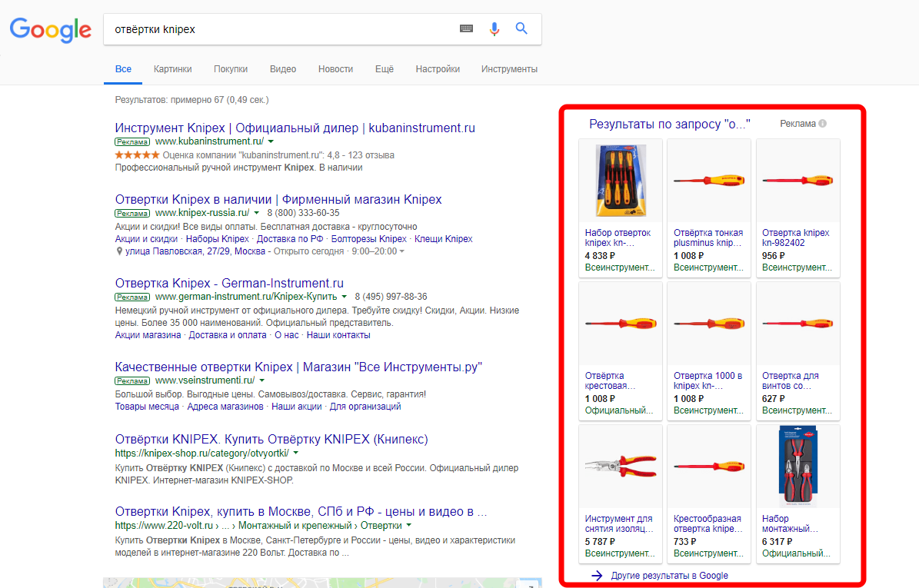Click the Google logo

click(x=51, y=29)
